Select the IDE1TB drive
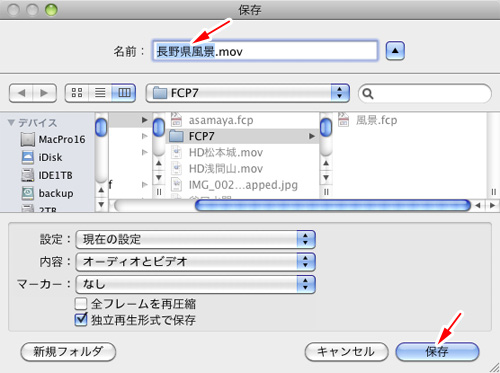The width and height of the screenshot is (500, 373). [47, 175]
